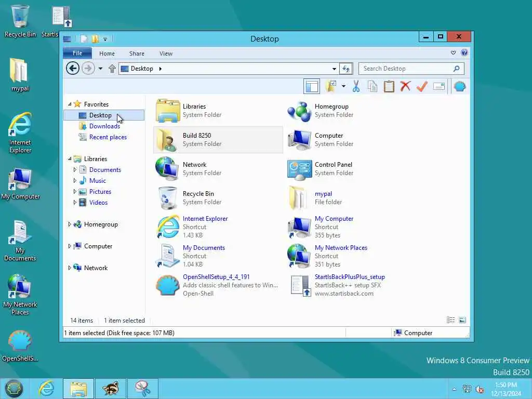
Task: Expand the Documents library node
Action: pyautogui.click(x=75, y=169)
